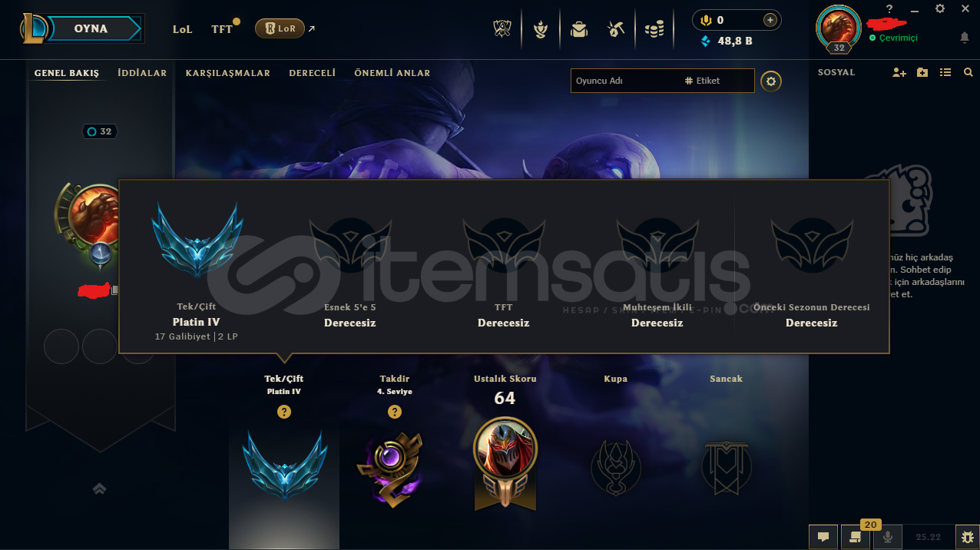The width and height of the screenshot is (980, 550).
Task: Click the add friend icon
Action: click(x=899, y=72)
